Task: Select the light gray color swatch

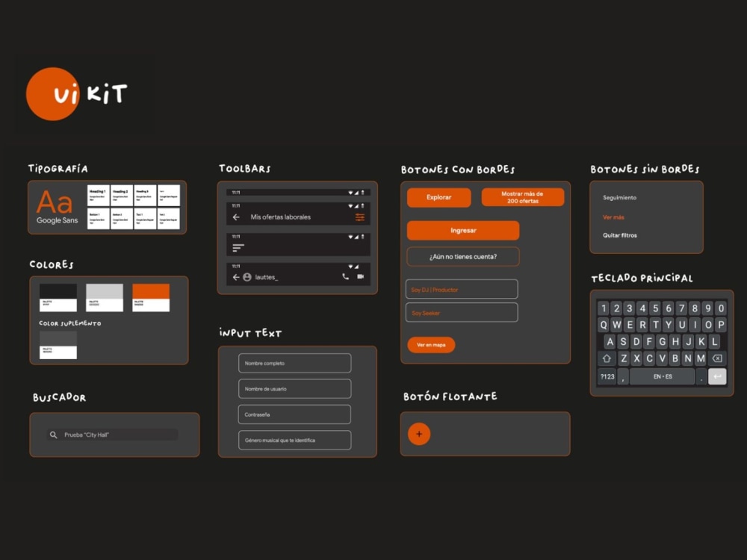Action: coord(105,298)
